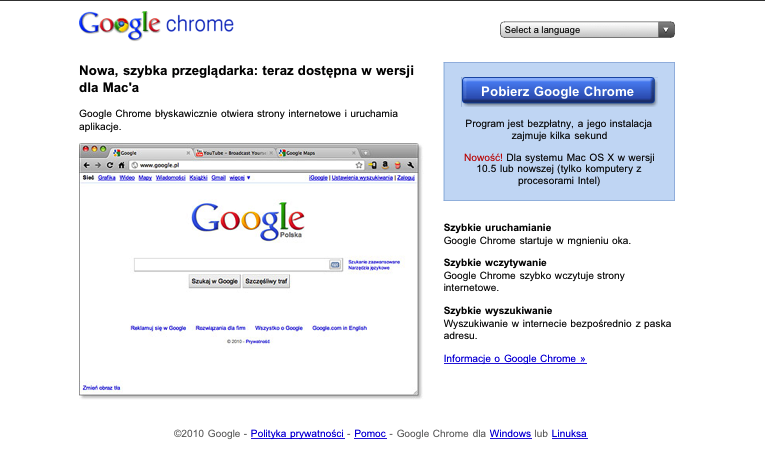Viewport: 765px width, 455px height.
Task: Click the back arrow in the preview browser
Action: (87, 165)
